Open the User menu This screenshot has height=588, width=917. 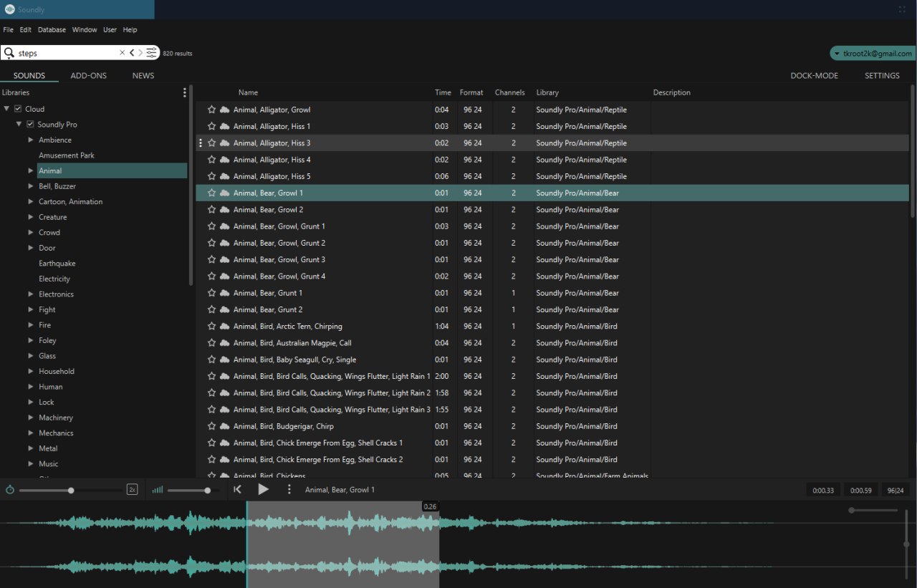(x=110, y=30)
